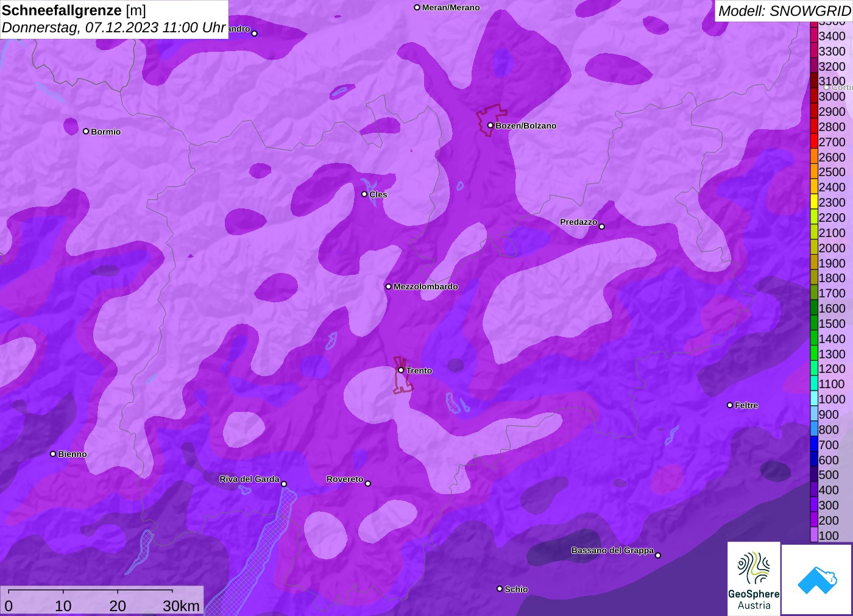
Task: Click the 3000 legend value
Action: (832, 96)
